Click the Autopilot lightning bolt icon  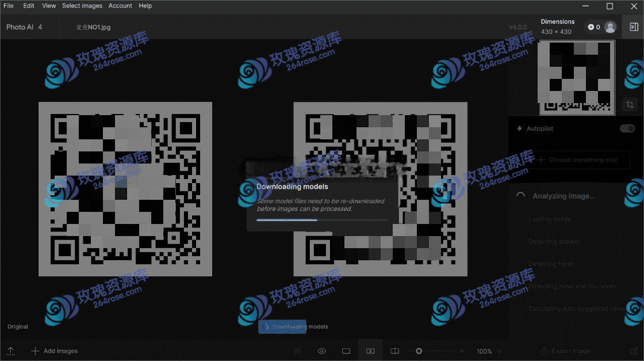(520, 129)
